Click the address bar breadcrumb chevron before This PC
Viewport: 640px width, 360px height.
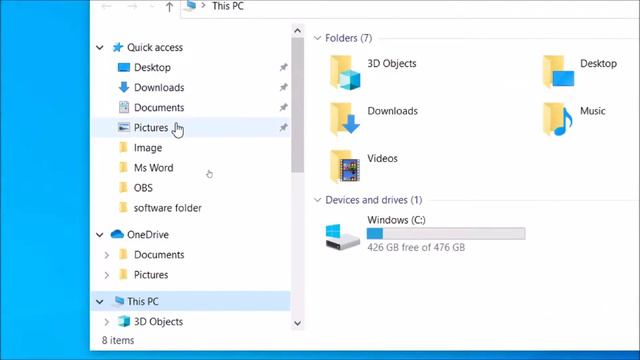pyautogui.click(x=203, y=5)
